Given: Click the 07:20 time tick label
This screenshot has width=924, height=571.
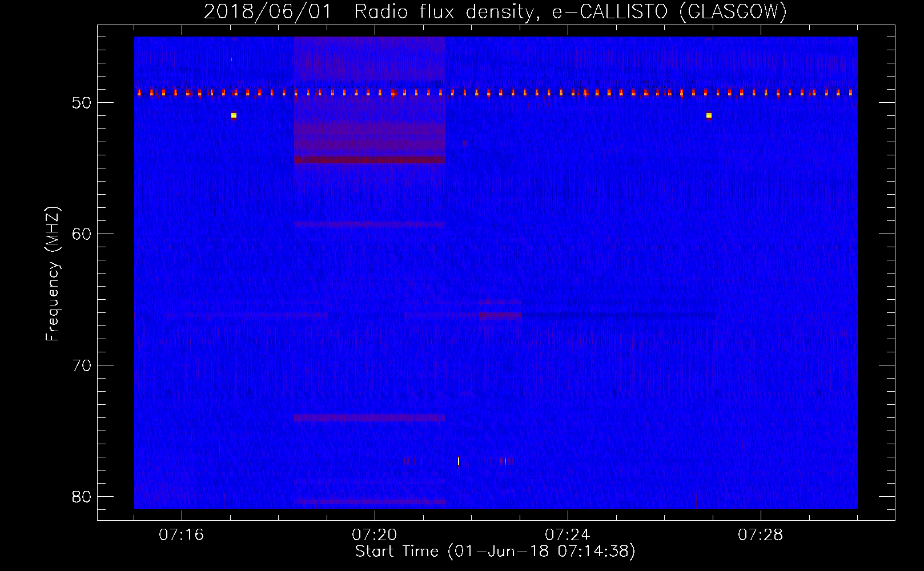Looking at the screenshot, I should (x=375, y=535).
